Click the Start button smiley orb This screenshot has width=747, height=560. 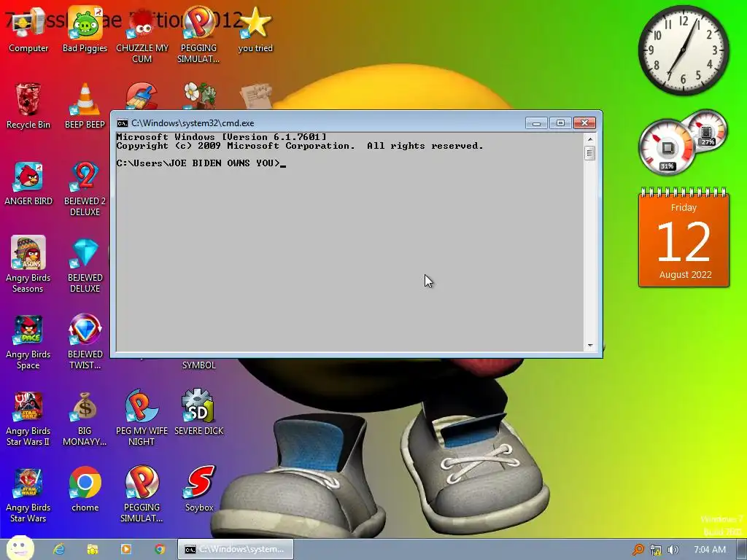click(20, 548)
